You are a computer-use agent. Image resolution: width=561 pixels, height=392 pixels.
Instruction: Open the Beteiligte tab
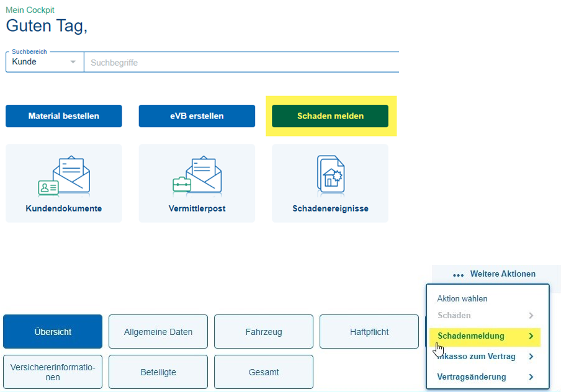pos(158,372)
